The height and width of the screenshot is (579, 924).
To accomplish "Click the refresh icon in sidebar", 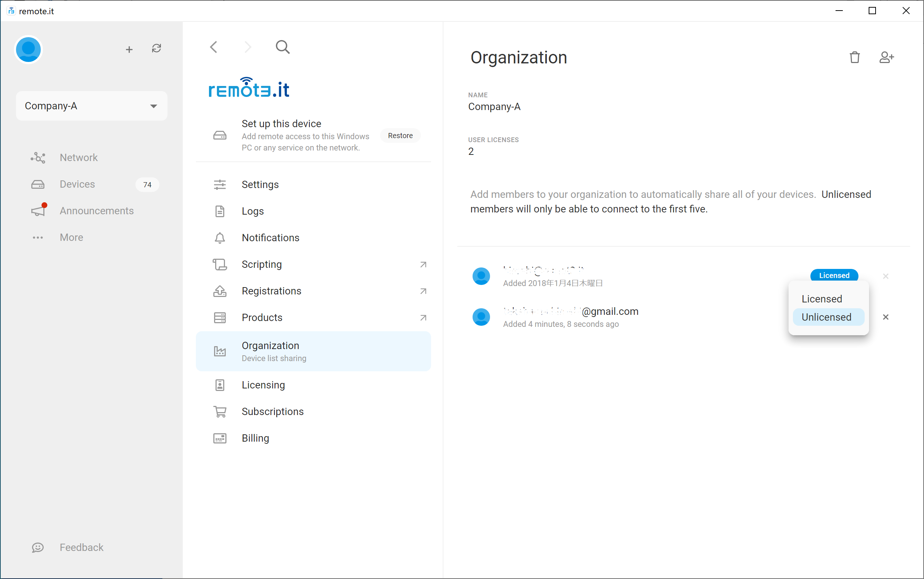I will coord(156,48).
